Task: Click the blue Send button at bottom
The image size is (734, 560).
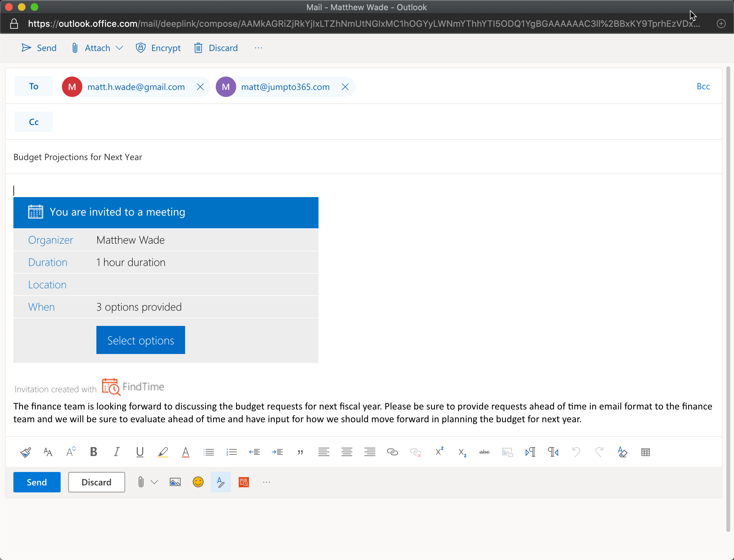Action: point(37,482)
